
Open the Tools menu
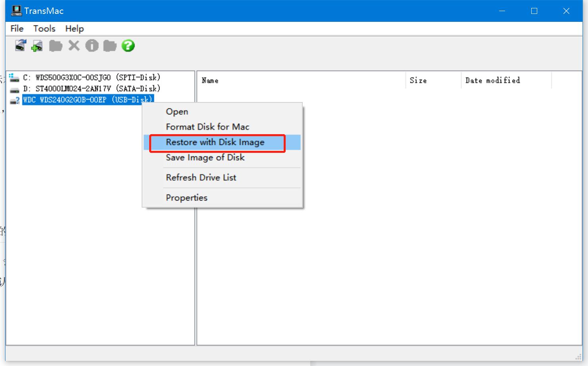pos(44,29)
